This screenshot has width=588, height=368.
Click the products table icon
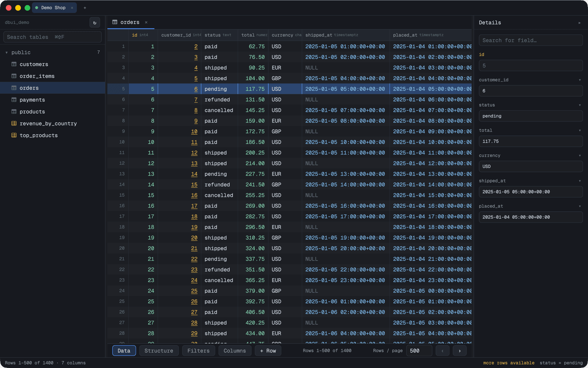pos(14,112)
